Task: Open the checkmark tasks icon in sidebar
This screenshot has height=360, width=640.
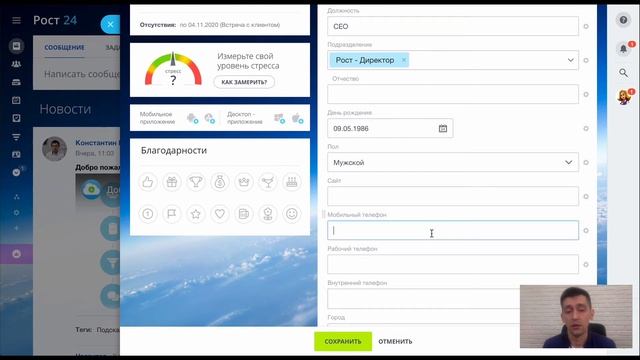Action: 16,118
